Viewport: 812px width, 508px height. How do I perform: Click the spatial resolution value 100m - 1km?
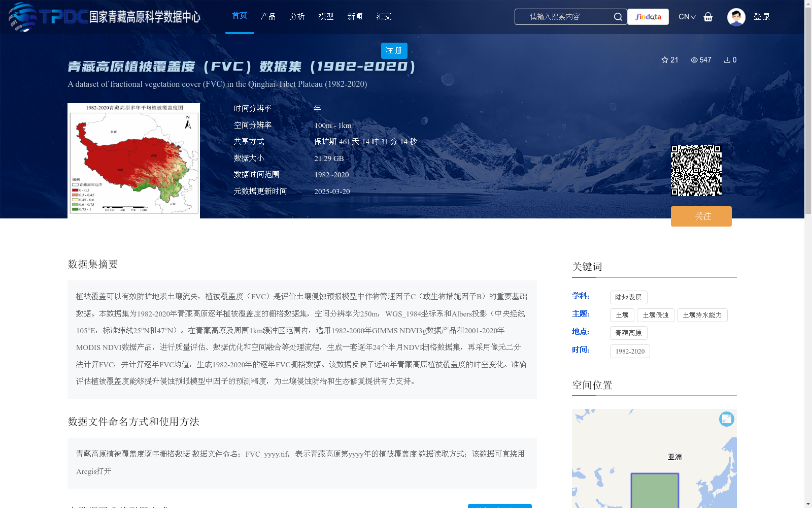333,125
